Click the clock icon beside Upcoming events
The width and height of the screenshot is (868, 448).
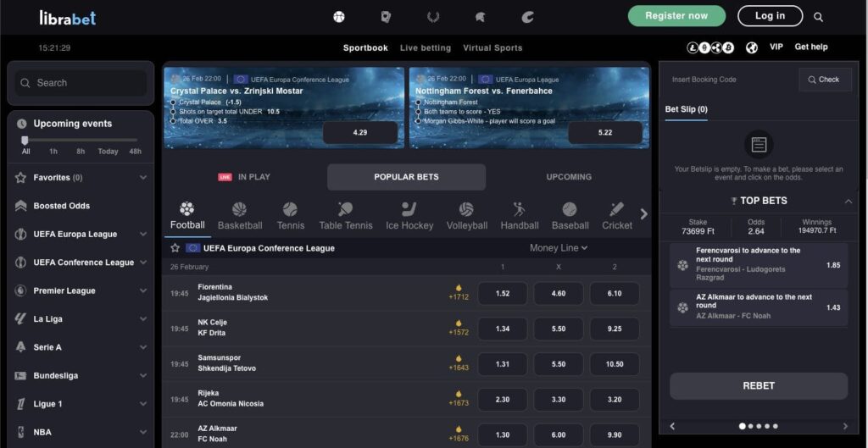[x=21, y=124]
